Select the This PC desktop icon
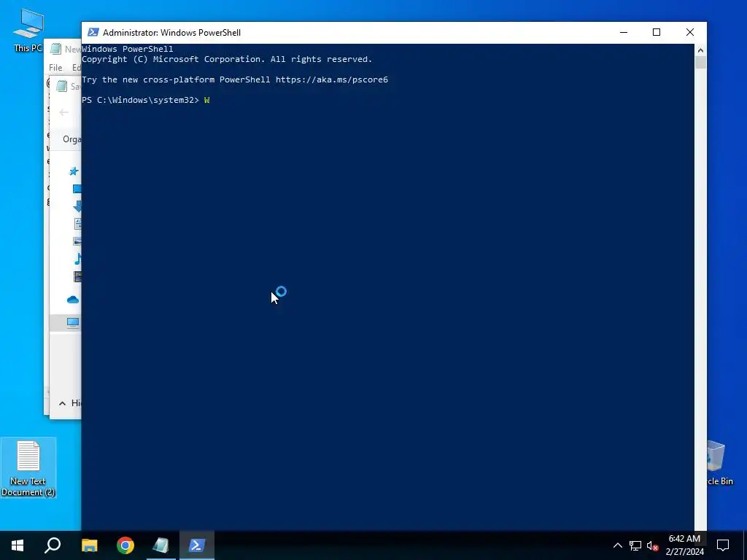 coord(28,30)
